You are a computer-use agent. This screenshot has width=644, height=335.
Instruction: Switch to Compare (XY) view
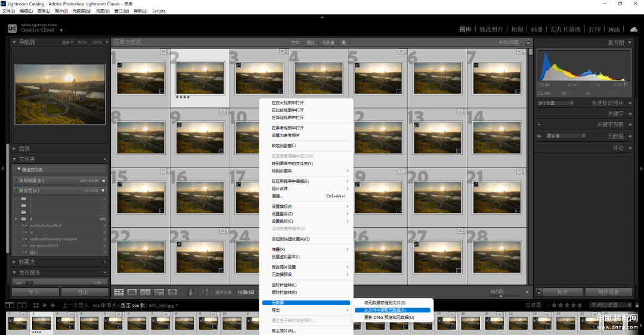coord(145,292)
